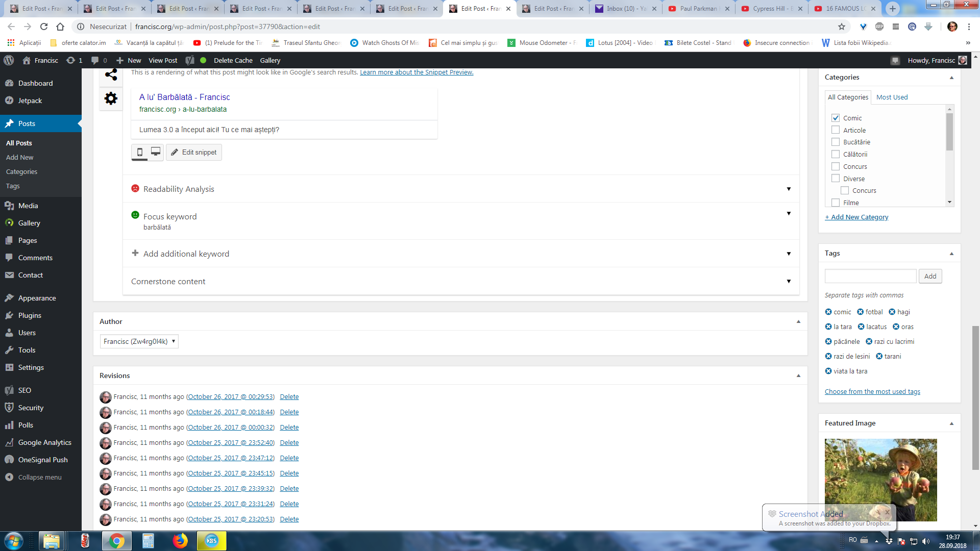Image resolution: width=980 pixels, height=551 pixels.
Task: Check the Călătorii category
Action: [x=836, y=154]
